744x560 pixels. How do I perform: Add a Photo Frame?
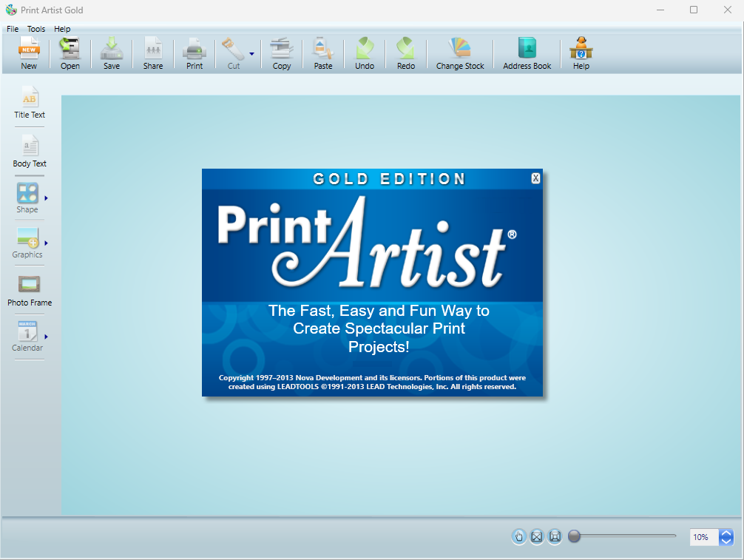(30, 291)
